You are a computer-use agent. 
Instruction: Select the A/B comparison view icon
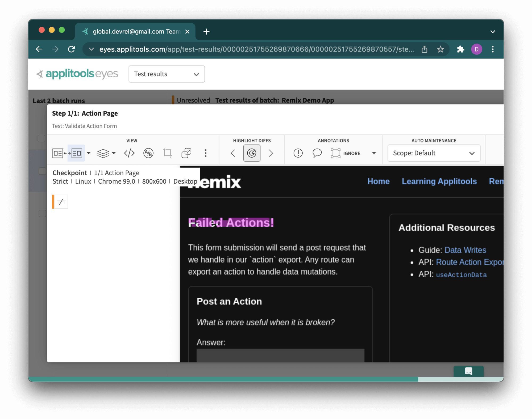coord(148,153)
